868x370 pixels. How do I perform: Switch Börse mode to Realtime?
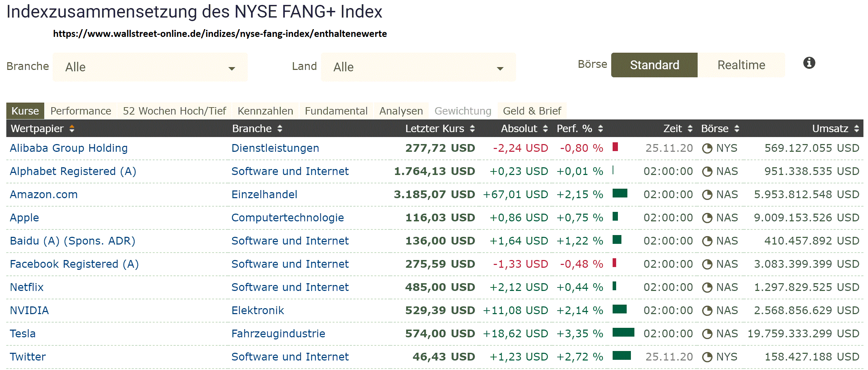pyautogui.click(x=741, y=65)
